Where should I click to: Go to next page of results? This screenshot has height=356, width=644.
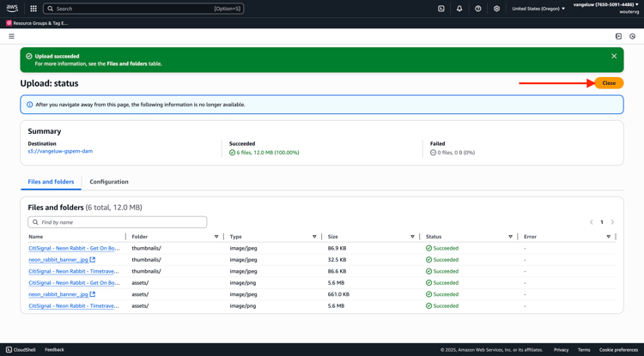(x=612, y=222)
